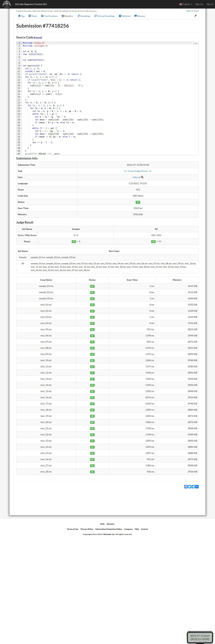215x644 pixels.
Task: Open Editorial with the book icon
Action: [x=125, y=16]
